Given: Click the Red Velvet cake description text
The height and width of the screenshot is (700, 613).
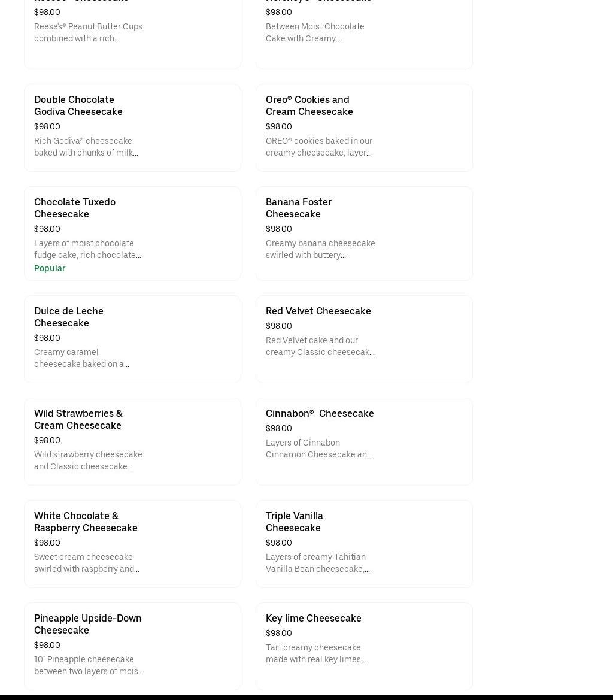Looking at the screenshot, I should click(320, 347).
